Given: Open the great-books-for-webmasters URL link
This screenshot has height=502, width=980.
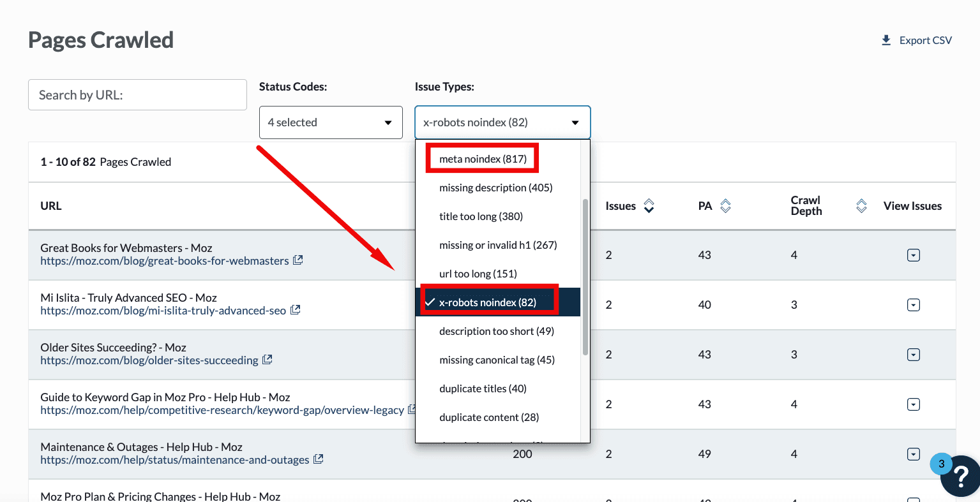Looking at the screenshot, I should pyautogui.click(x=164, y=261).
